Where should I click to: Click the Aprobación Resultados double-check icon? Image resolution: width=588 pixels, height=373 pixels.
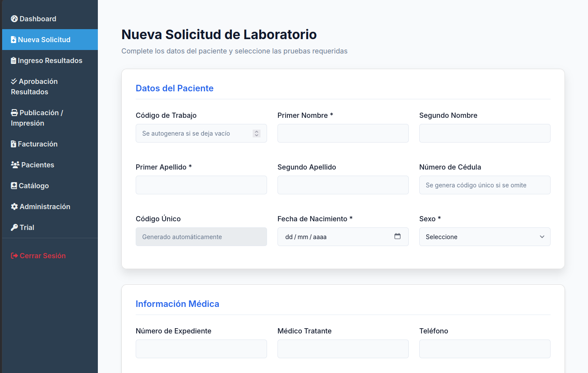(x=14, y=81)
